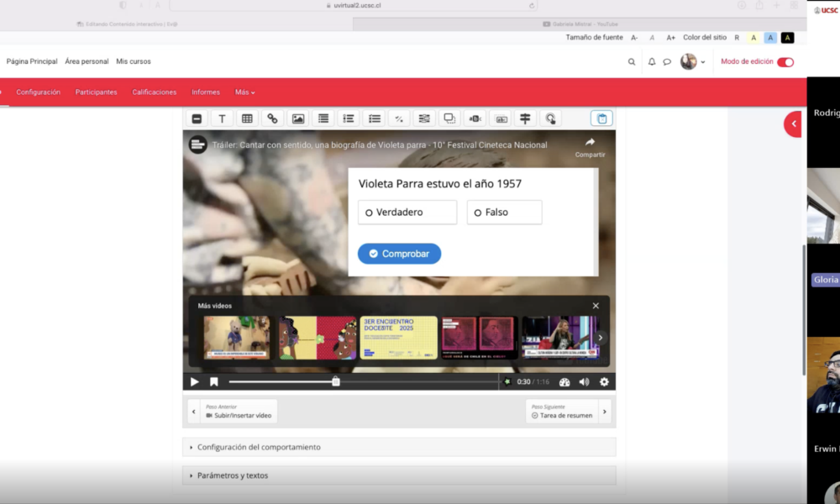Viewport: 840px width, 504px height.
Task: Toggle the Modo de edición switch
Action: (x=785, y=62)
